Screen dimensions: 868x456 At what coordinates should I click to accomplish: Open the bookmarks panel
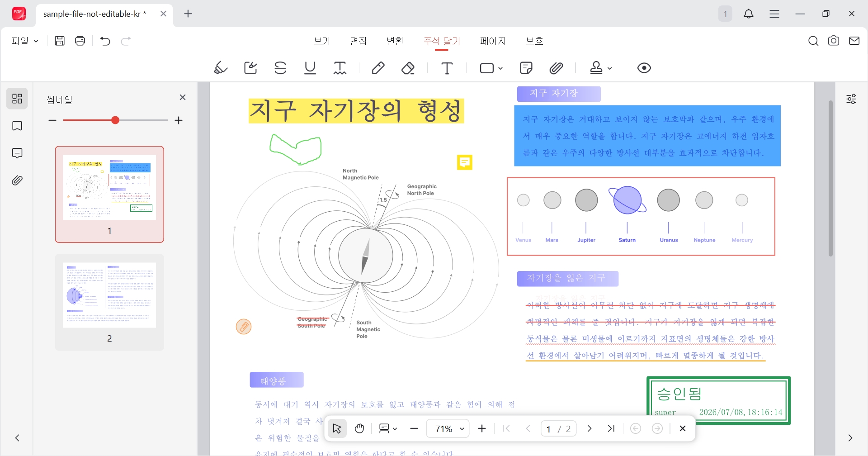coord(17,126)
